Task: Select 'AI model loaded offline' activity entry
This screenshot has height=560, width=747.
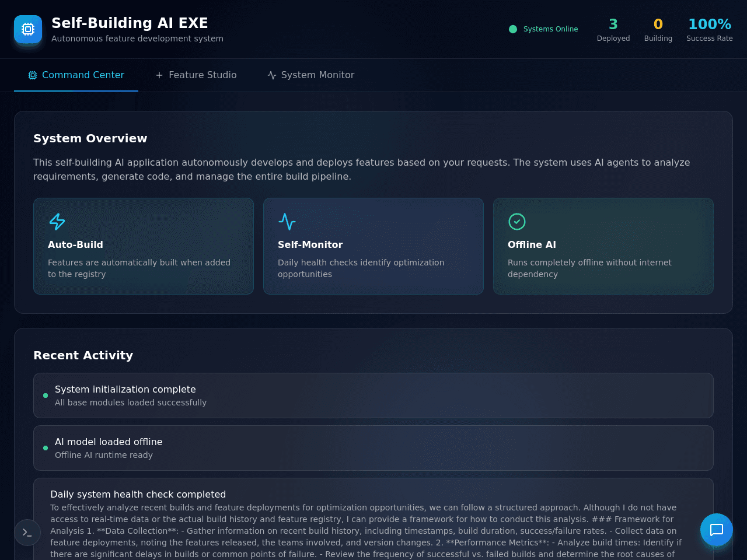Action: click(373, 448)
